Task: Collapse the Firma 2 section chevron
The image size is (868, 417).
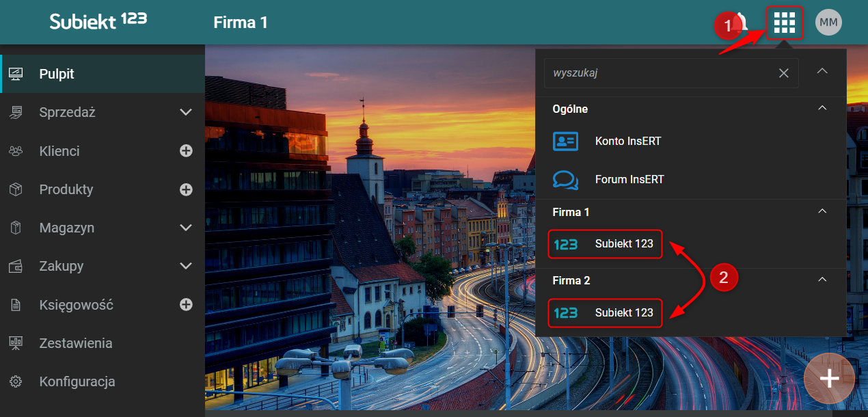Action: coord(822,280)
